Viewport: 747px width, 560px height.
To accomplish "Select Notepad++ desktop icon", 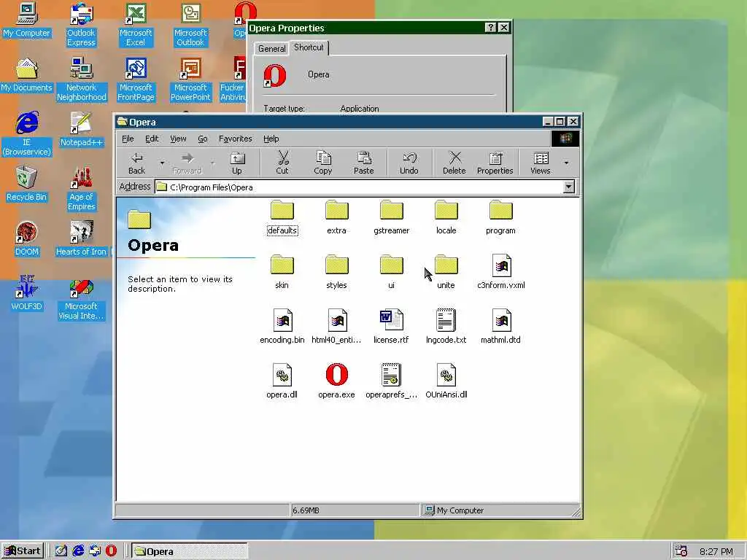I will pos(82,130).
